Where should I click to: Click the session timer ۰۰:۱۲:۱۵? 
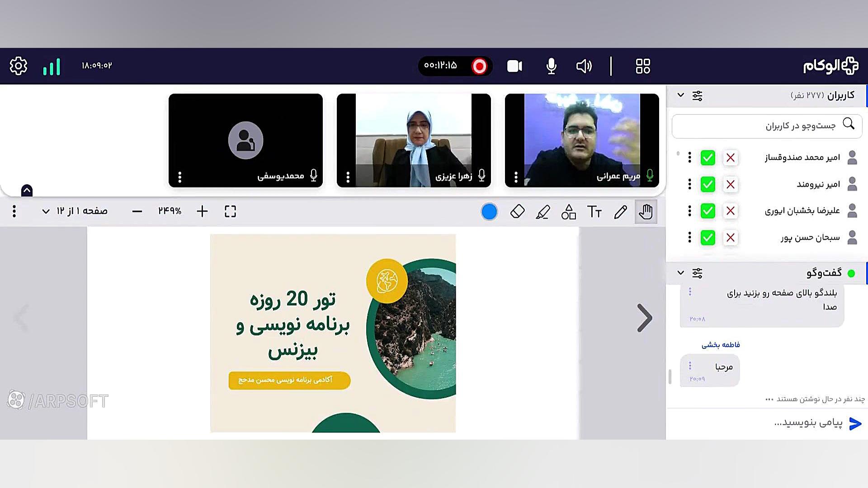[440, 66]
